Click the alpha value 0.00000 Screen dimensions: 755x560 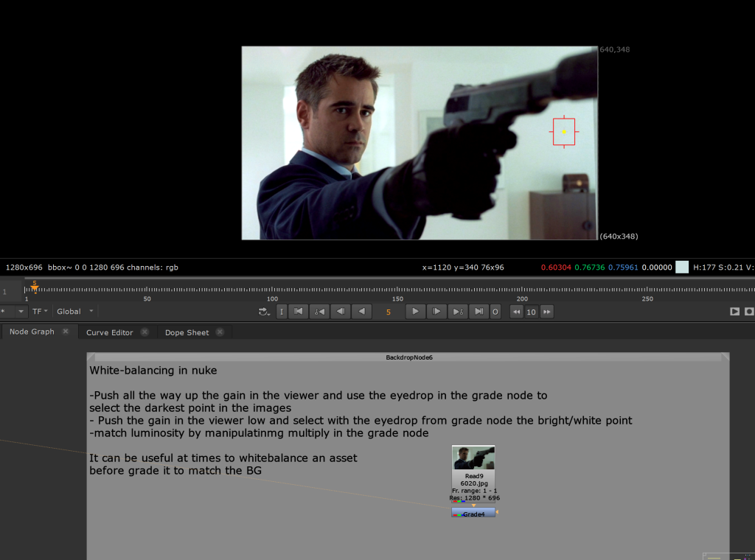point(657,267)
